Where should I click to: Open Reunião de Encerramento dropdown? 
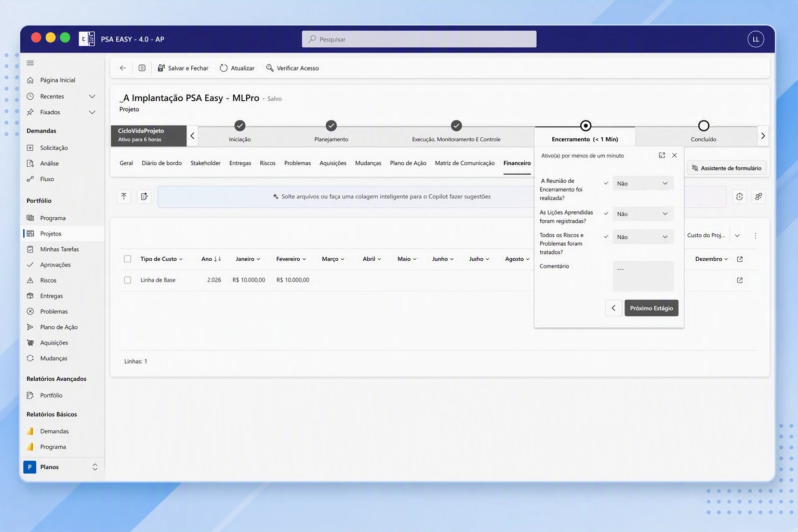pyautogui.click(x=643, y=183)
